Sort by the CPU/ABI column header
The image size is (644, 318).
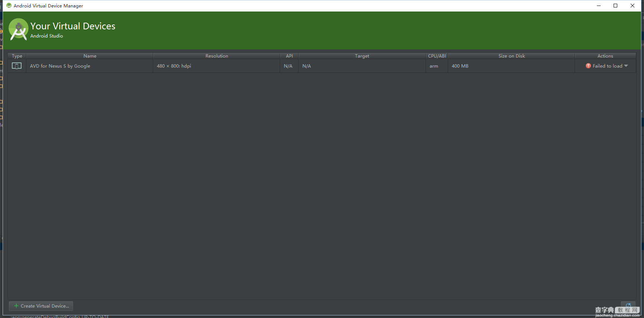pos(437,56)
